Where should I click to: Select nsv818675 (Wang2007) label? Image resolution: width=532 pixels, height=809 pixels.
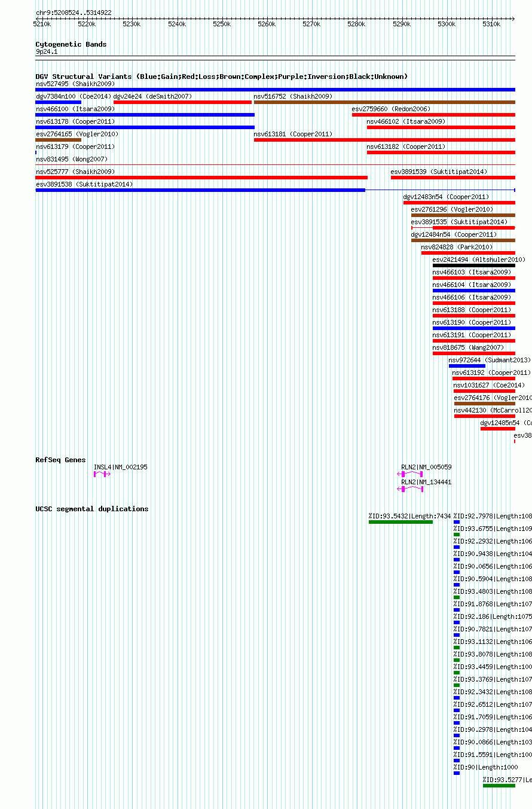[x=469, y=347]
